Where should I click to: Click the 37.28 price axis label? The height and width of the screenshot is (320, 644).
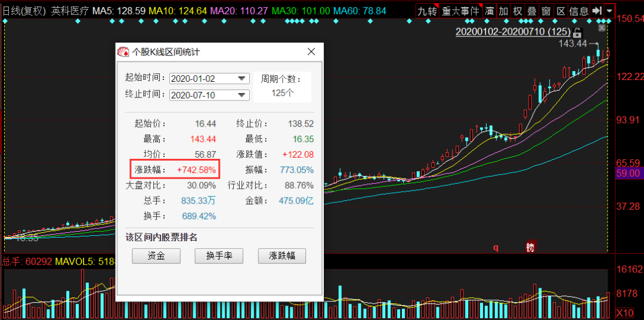629,207
